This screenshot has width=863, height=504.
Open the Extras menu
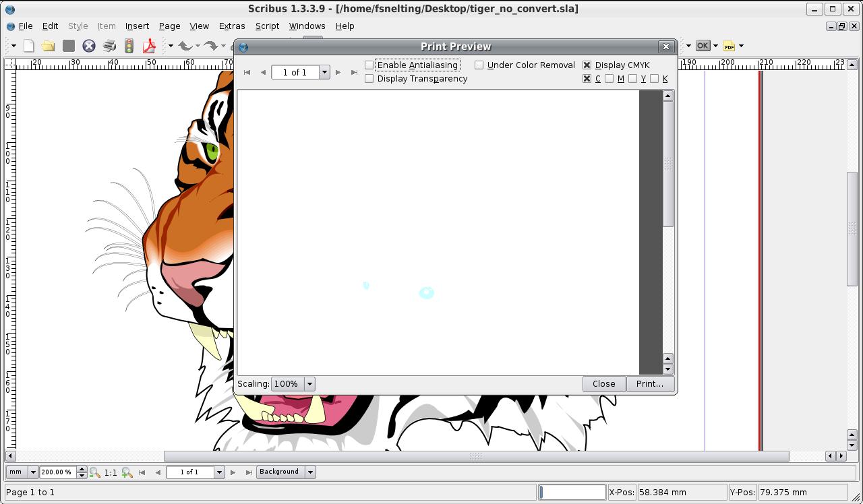[232, 26]
